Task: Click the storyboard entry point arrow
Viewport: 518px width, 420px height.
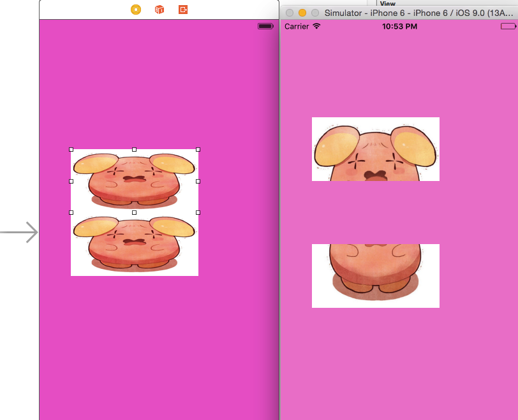Action: click(x=19, y=232)
